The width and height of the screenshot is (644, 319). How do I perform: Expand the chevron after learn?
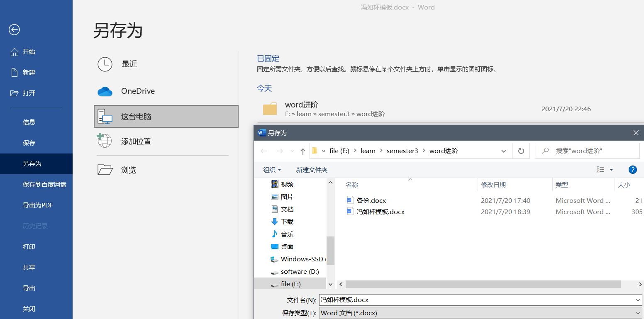click(381, 151)
